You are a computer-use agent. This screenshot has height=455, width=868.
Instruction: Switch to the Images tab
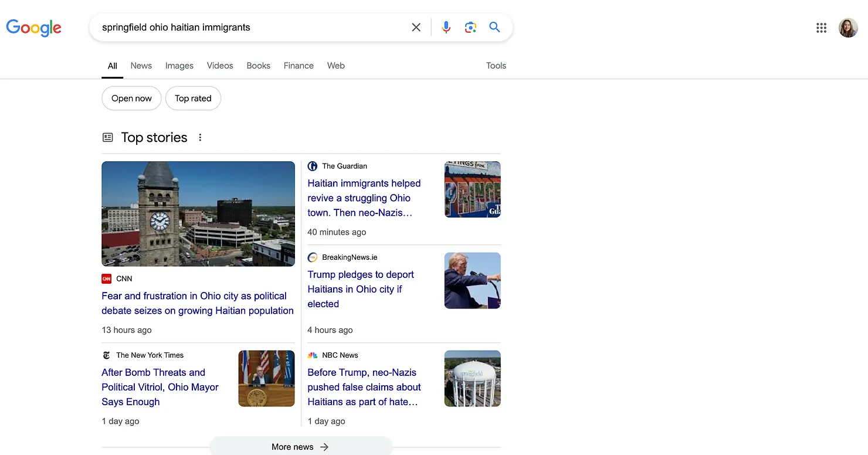pyautogui.click(x=179, y=66)
